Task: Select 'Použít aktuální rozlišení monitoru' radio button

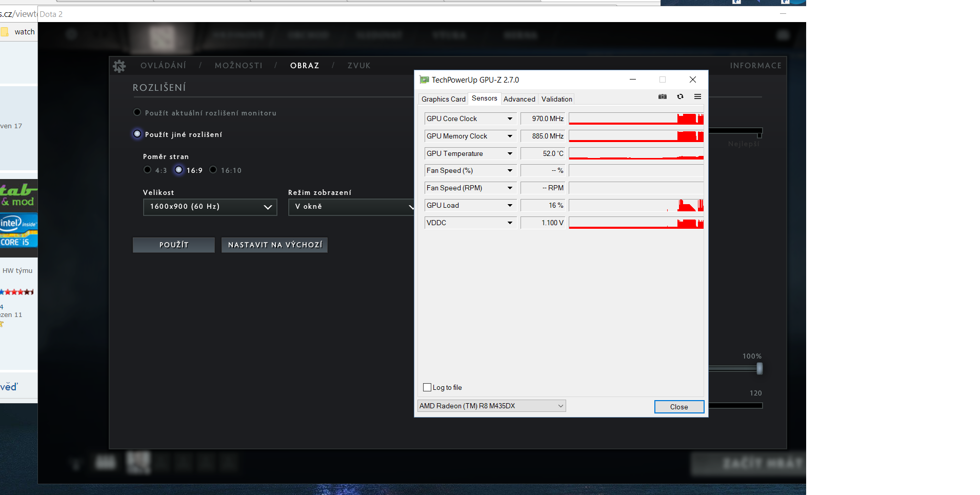Action: pyautogui.click(x=137, y=112)
